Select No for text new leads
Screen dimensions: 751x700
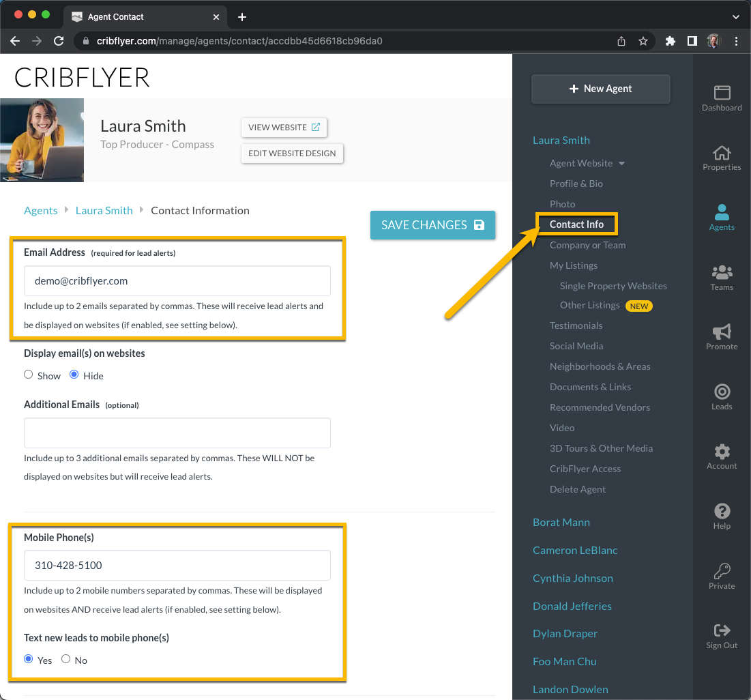(65, 659)
